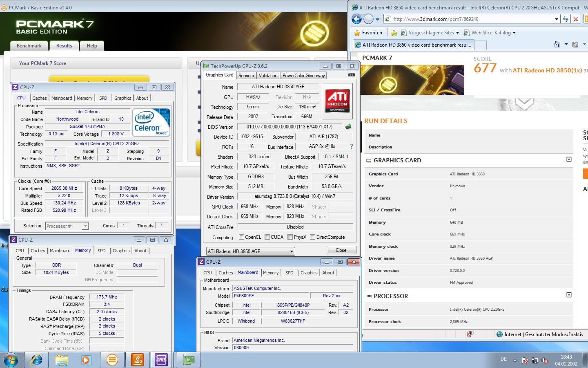Switch to the GPU-Z taskbar icon
Screen dimensions: 588x368
[x=188, y=360]
